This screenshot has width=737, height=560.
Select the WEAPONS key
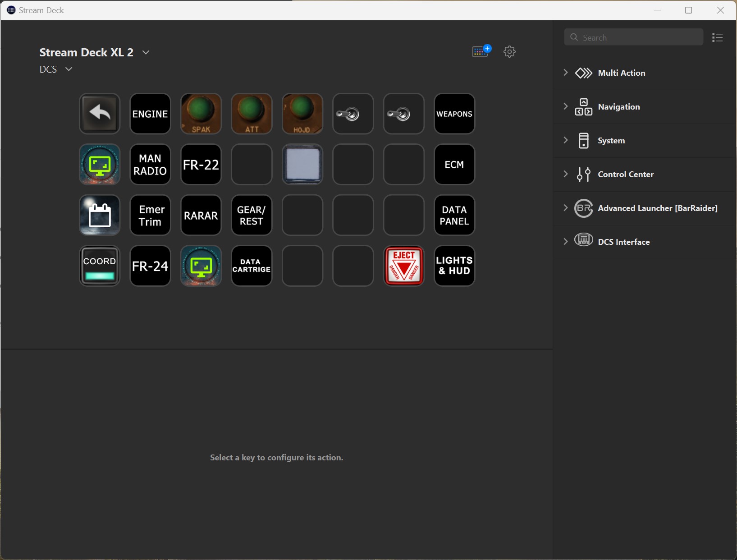[x=454, y=114]
